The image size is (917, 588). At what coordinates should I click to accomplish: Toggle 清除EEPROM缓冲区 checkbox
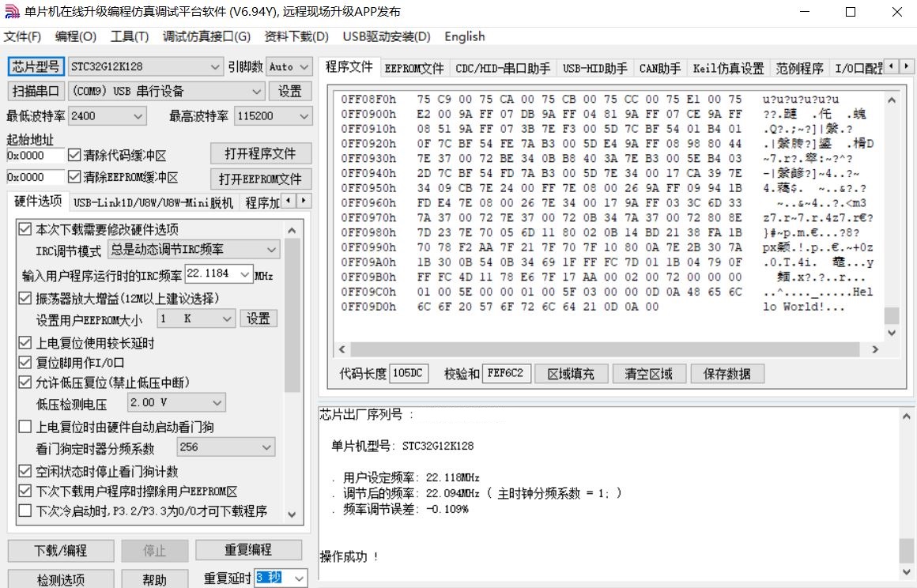pos(74,176)
